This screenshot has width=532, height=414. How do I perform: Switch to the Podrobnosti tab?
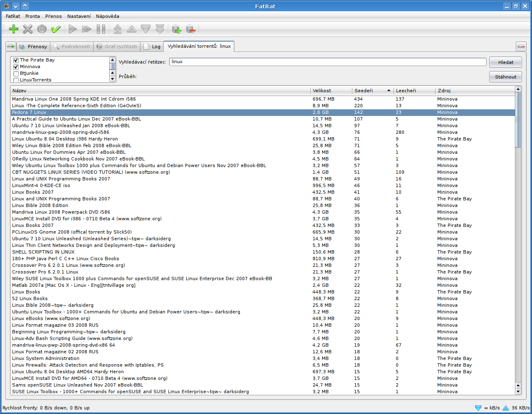pyautogui.click(x=71, y=47)
